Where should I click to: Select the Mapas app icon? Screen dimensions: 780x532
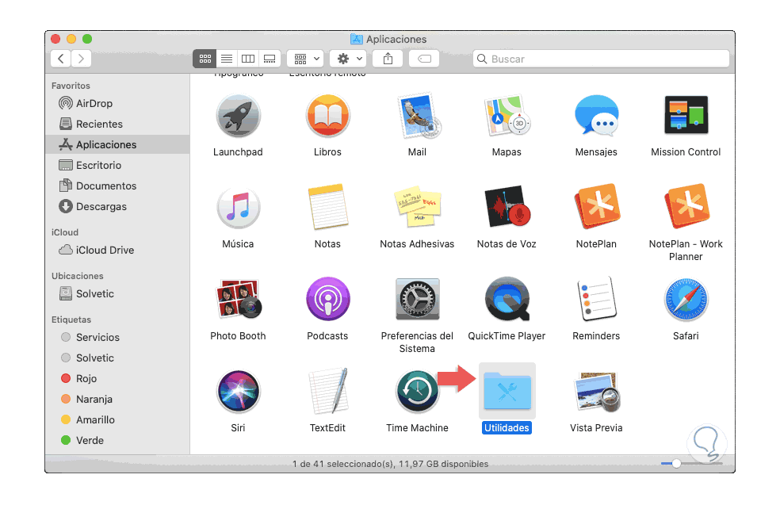click(x=507, y=116)
